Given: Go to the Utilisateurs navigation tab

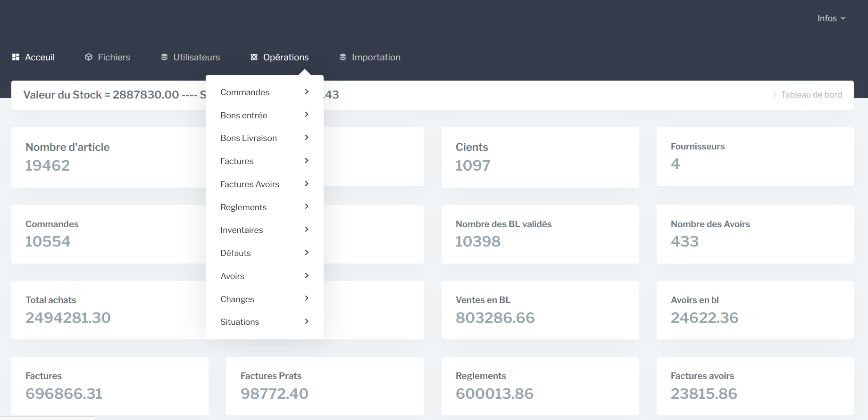Looking at the screenshot, I should coord(196,57).
